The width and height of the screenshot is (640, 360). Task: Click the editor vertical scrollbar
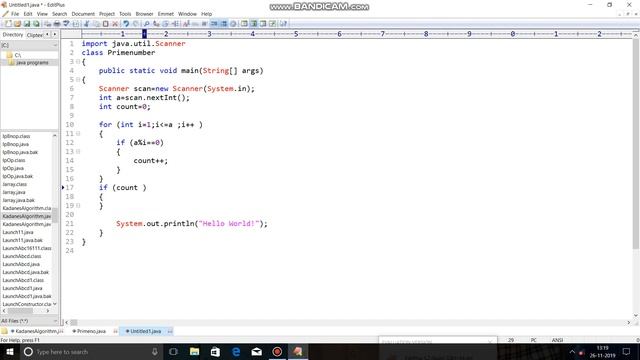636,143
